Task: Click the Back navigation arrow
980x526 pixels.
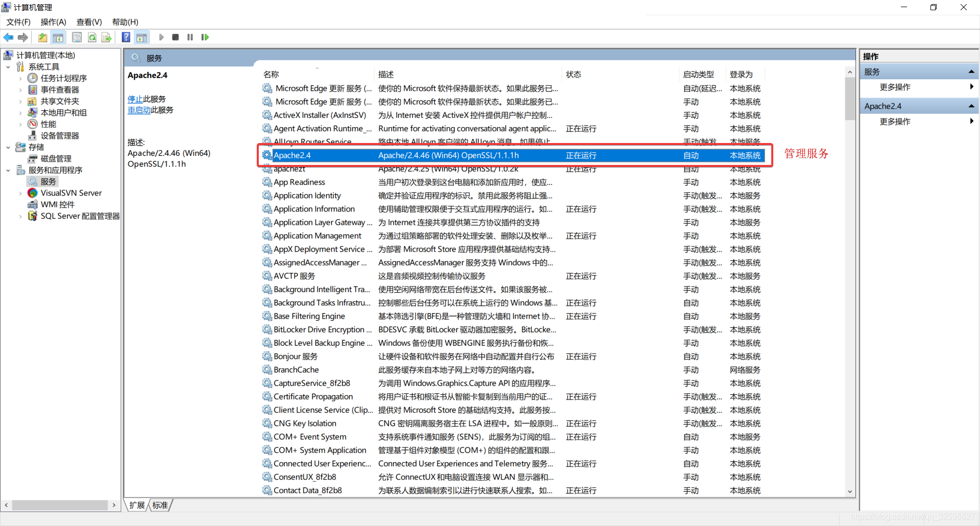Action: click(8, 37)
